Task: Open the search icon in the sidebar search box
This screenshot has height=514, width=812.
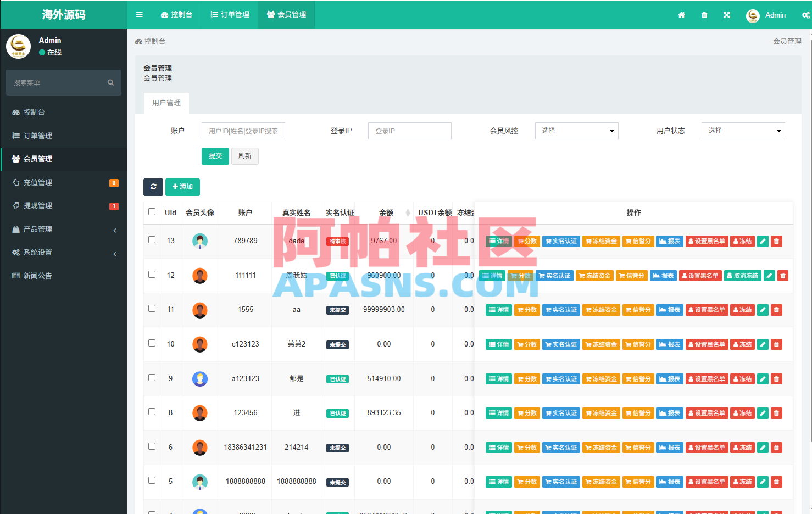Action: pyautogui.click(x=110, y=82)
